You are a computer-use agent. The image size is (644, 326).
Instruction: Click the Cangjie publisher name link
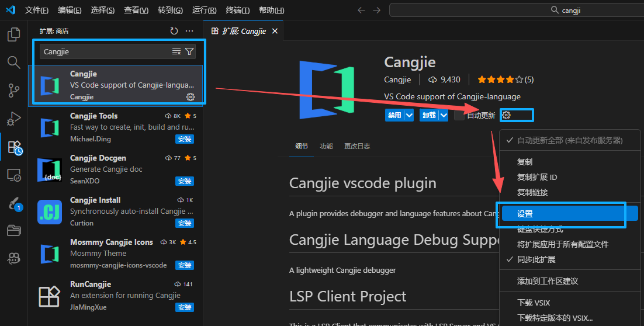[397, 79]
